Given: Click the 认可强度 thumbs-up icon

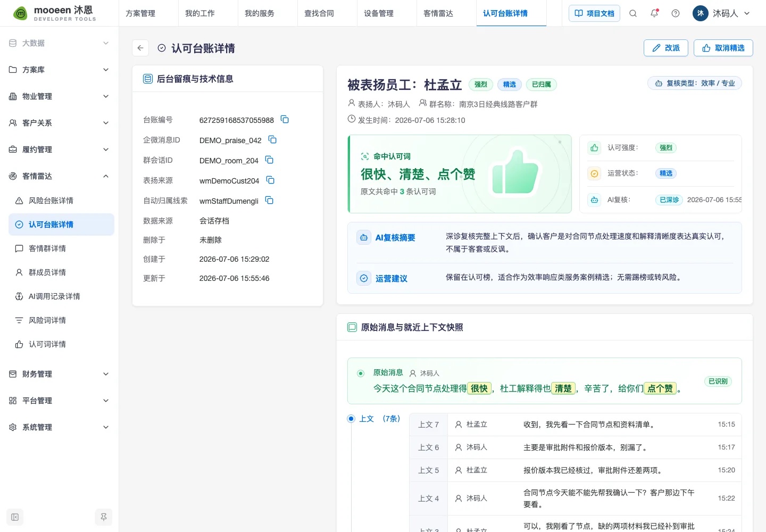Looking at the screenshot, I should (x=595, y=148).
